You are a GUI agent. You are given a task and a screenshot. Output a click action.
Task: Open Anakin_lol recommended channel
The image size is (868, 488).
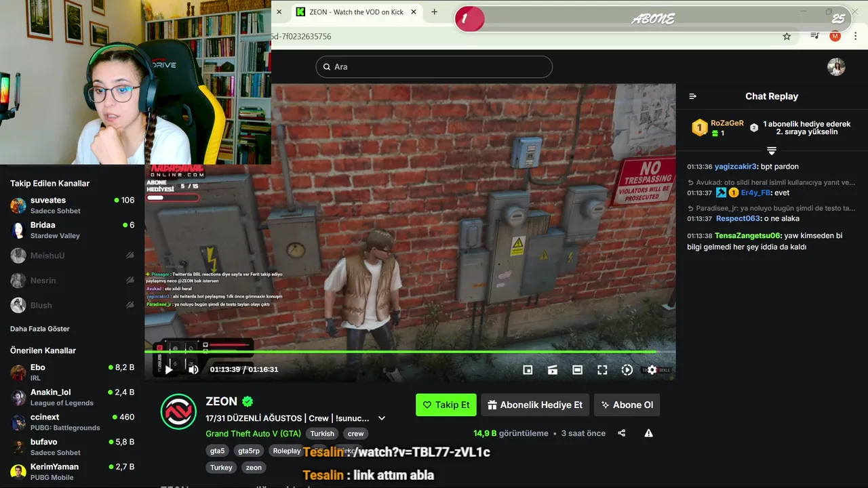pos(72,397)
